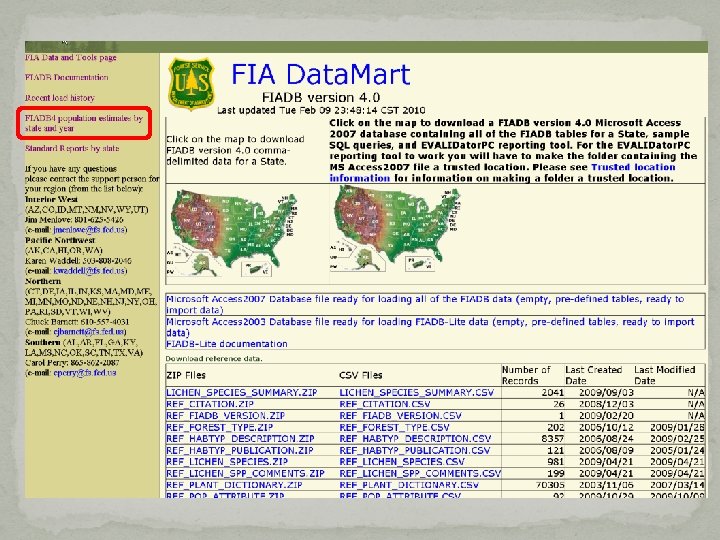Click the 'Pacific Northwest' region heading
This screenshot has width=720, height=540.
click(60, 240)
